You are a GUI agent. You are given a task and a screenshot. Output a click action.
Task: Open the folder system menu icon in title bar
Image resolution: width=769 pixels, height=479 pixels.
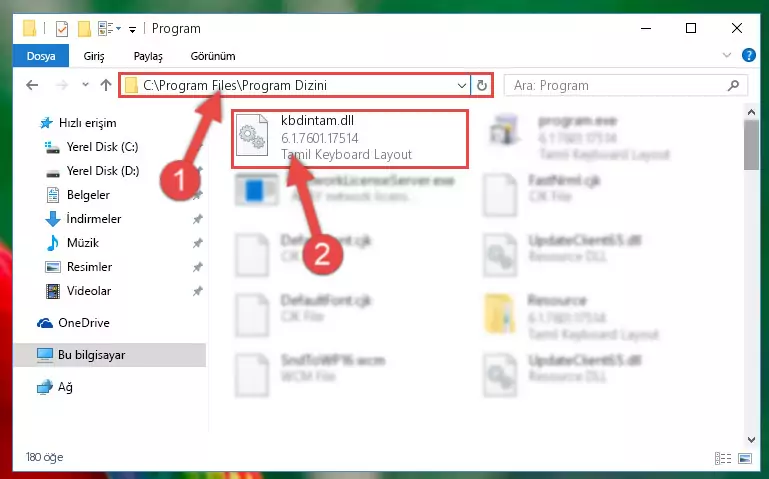coord(30,29)
